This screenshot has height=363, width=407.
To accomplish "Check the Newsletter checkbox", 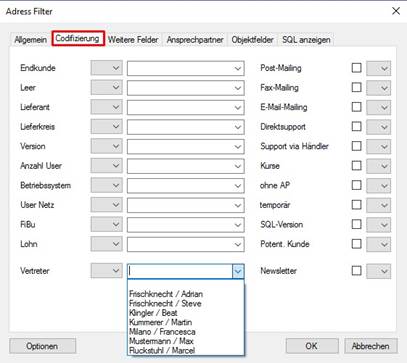I will 356,271.
